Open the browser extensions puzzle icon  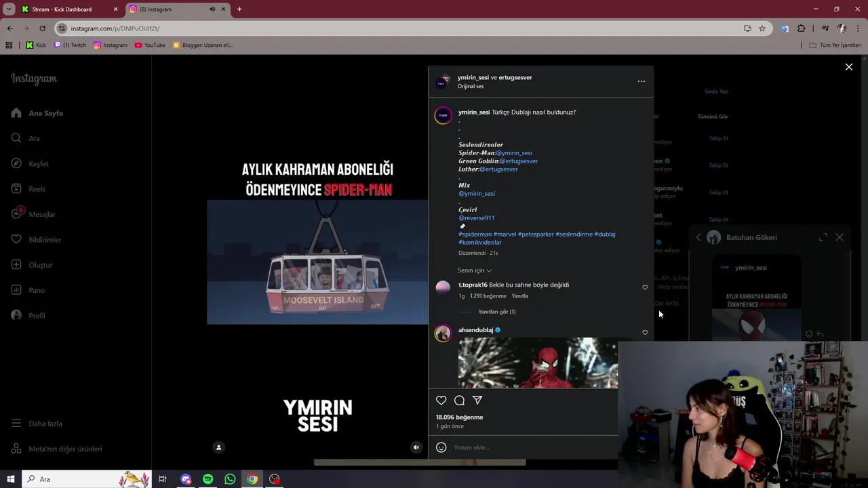click(801, 28)
